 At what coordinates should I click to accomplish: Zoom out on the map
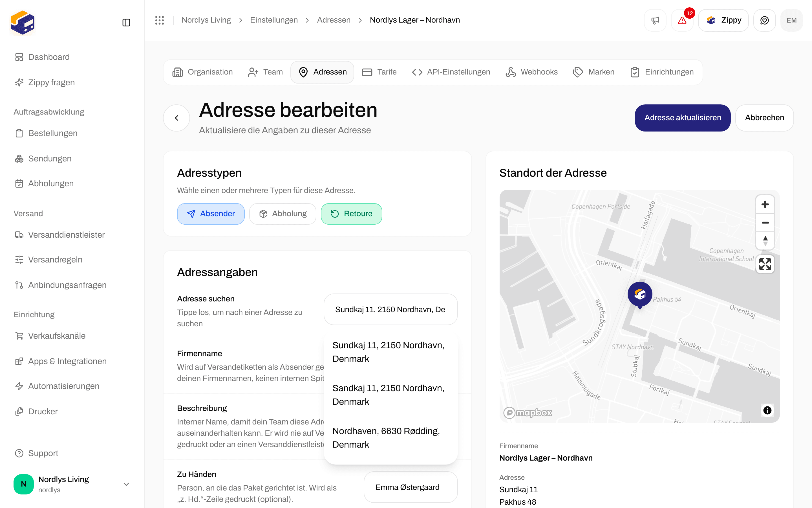coord(765,222)
